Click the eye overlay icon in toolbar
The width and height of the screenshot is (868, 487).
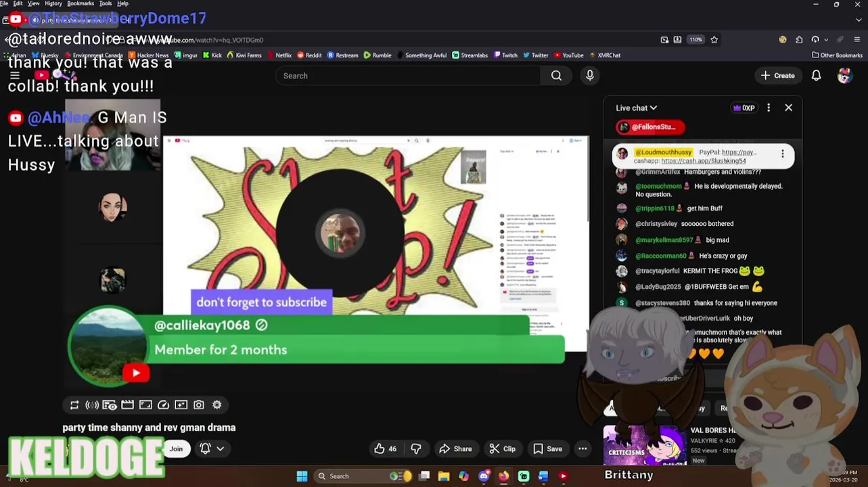(x=110, y=404)
